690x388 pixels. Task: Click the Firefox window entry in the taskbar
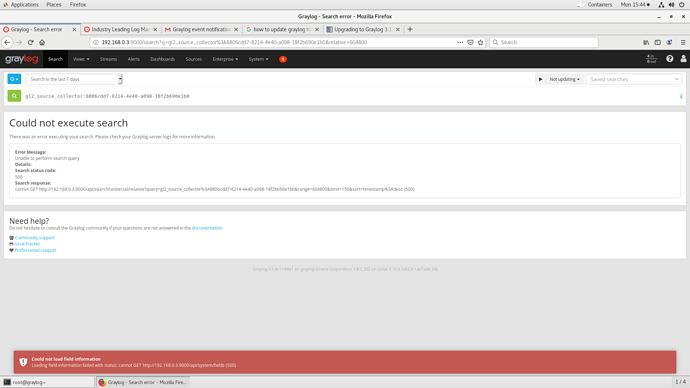pyautogui.click(x=143, y=382)
